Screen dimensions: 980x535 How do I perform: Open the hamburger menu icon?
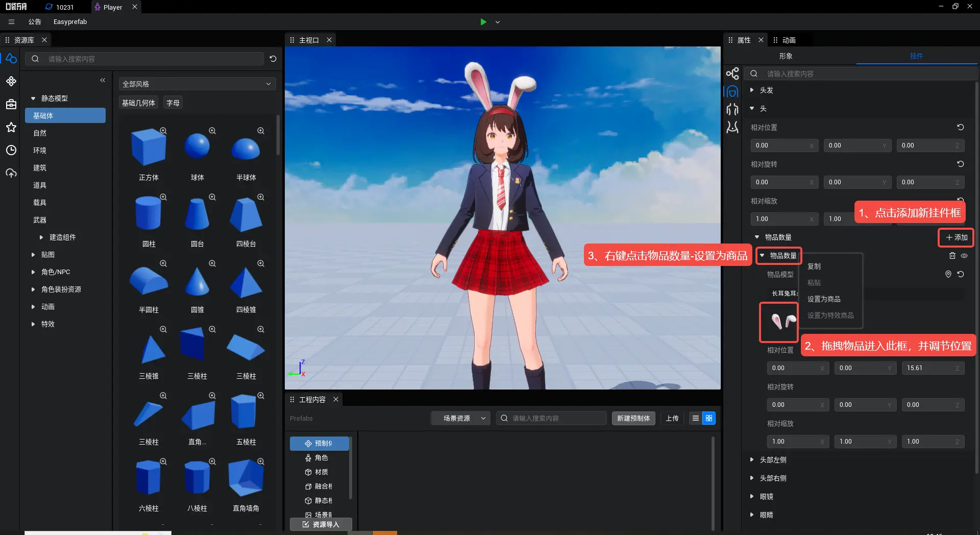pyautogui.click(x=11, y=22)
